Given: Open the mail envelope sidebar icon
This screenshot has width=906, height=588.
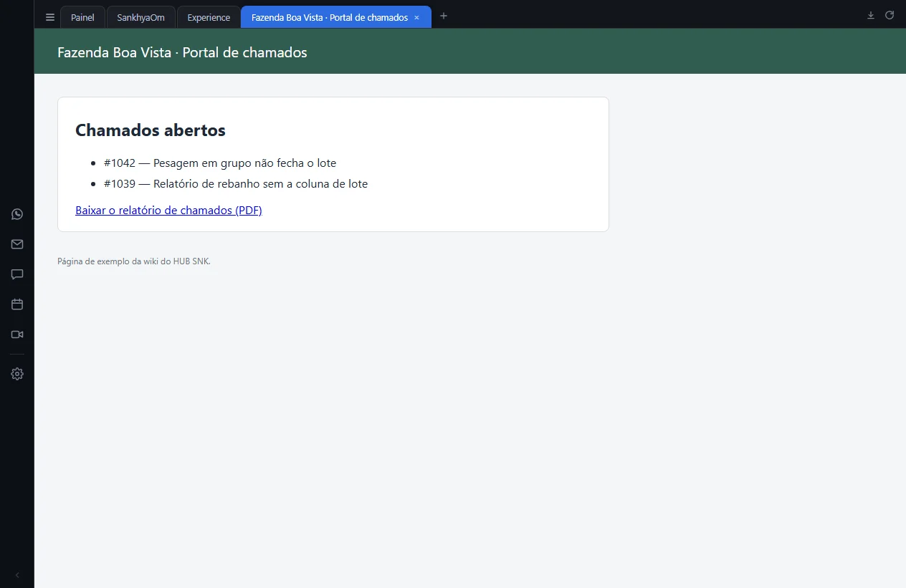Looking at the screenshot, I should tap(17, 244).
